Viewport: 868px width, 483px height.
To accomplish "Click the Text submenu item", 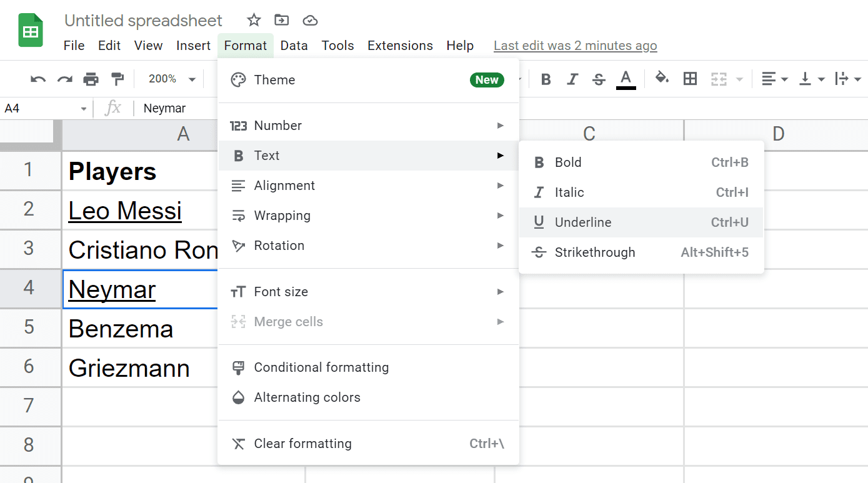I will click(368, 156).
